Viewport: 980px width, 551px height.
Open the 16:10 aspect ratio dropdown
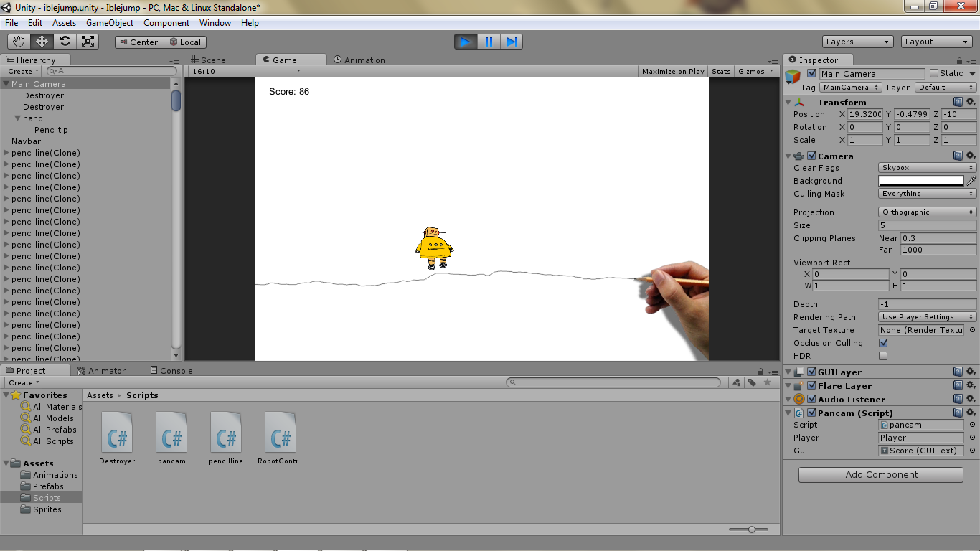[245, 71]
